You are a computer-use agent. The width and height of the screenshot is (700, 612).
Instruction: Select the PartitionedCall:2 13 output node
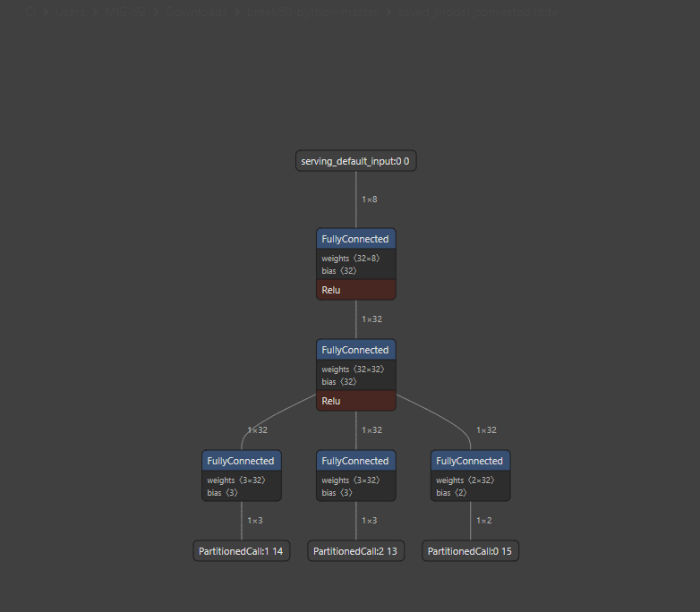[355, 551]
